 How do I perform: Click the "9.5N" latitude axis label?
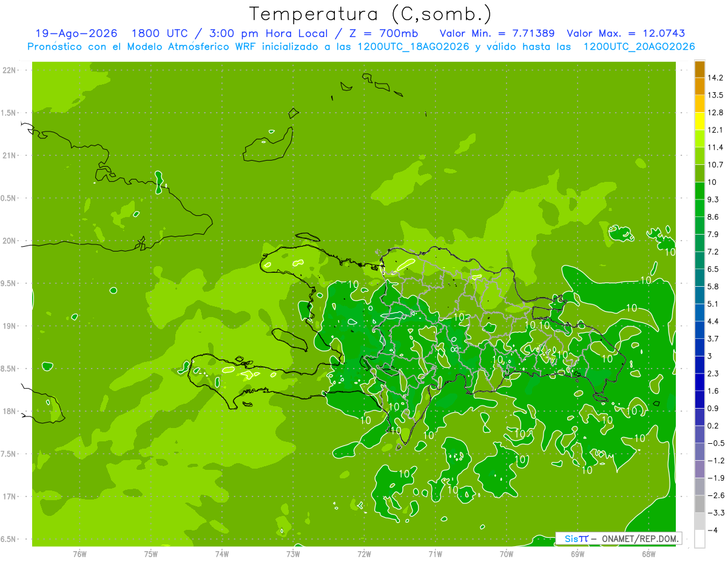tap(9, 284)
